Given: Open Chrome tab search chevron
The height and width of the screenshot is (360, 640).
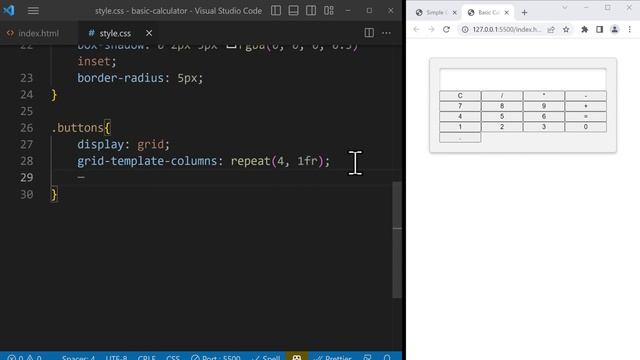Looking at the screenshot, I should (564, 7).
